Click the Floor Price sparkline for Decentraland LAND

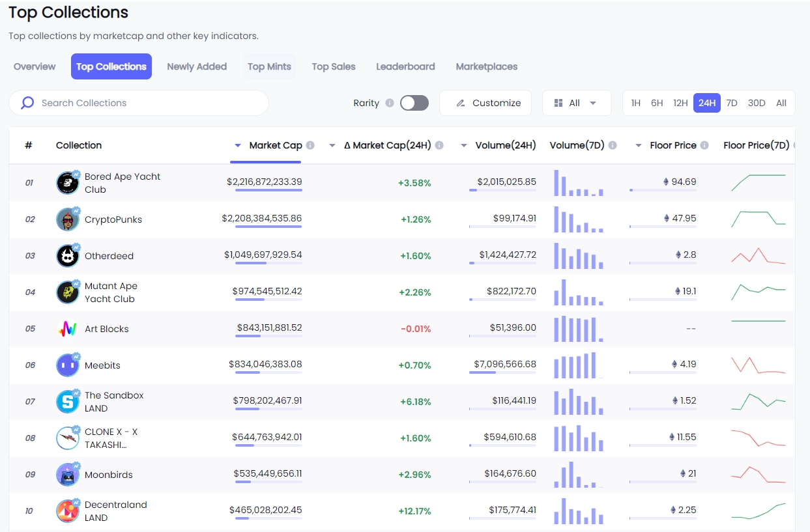click(759, 511)
